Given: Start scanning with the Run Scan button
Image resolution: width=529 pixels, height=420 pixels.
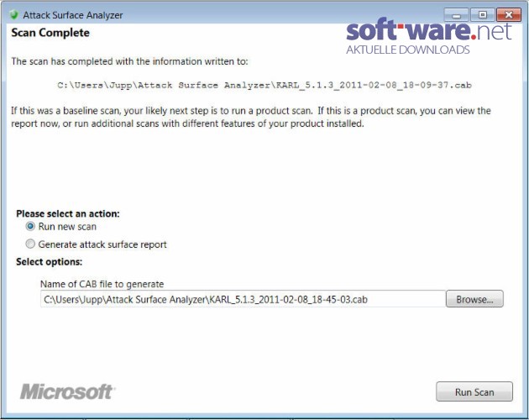Looking at the screenshot, I should [474, 391].
